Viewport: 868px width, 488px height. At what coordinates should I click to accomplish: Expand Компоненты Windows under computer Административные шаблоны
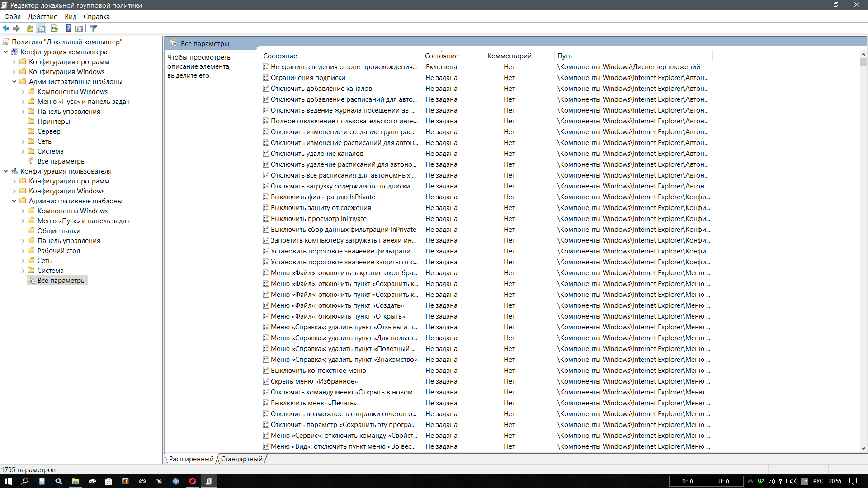(23, 92)
